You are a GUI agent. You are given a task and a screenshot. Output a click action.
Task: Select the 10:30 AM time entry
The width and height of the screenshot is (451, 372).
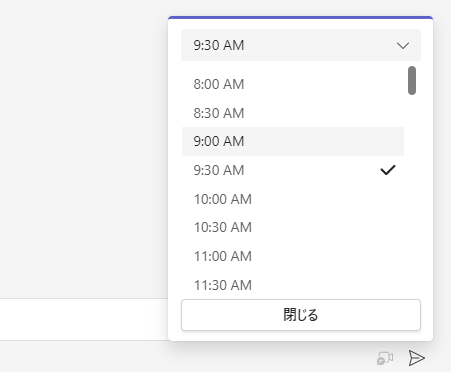click(x=293, y=227)
